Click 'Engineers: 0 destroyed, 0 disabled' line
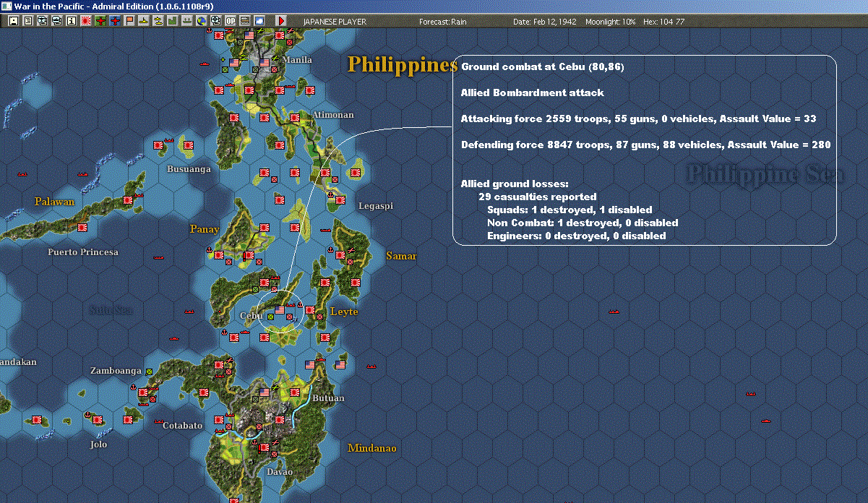The width and height of the screenshot is (868, 503). pyautogui.click(x=577, y=236)
